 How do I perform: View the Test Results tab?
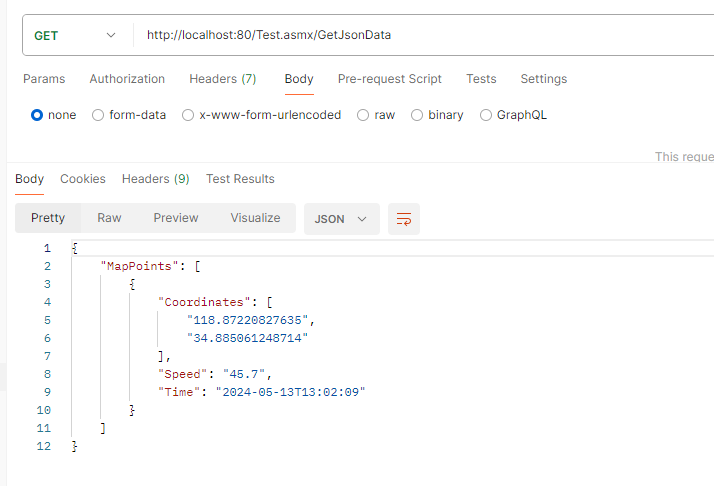pyautogui.click(x=240, y=179)
